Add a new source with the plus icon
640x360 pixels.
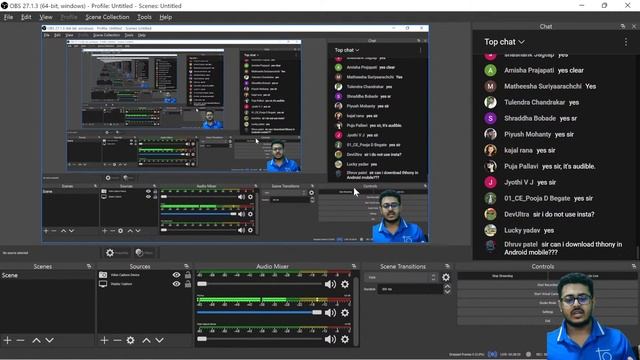click(x=104, y=340)
